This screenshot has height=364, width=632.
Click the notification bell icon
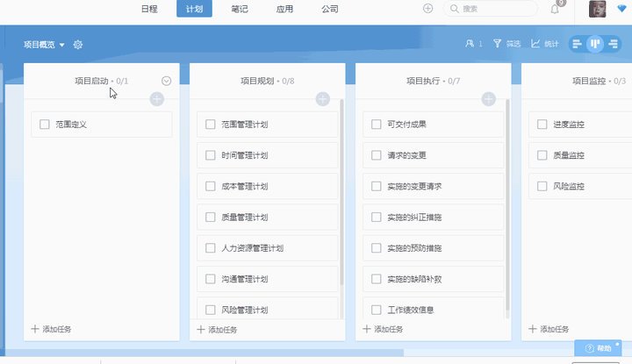(555, 10)
